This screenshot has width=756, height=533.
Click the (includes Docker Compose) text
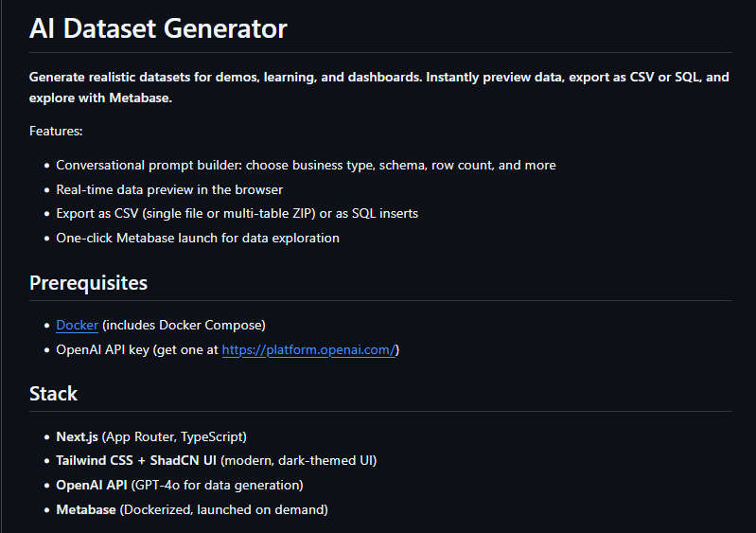[184, 325]
